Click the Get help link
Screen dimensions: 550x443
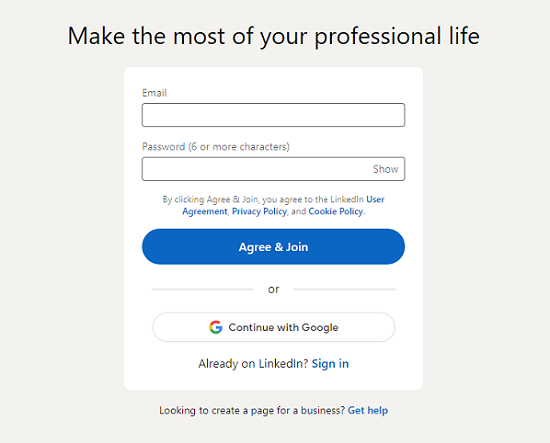[x=368, y=410]
